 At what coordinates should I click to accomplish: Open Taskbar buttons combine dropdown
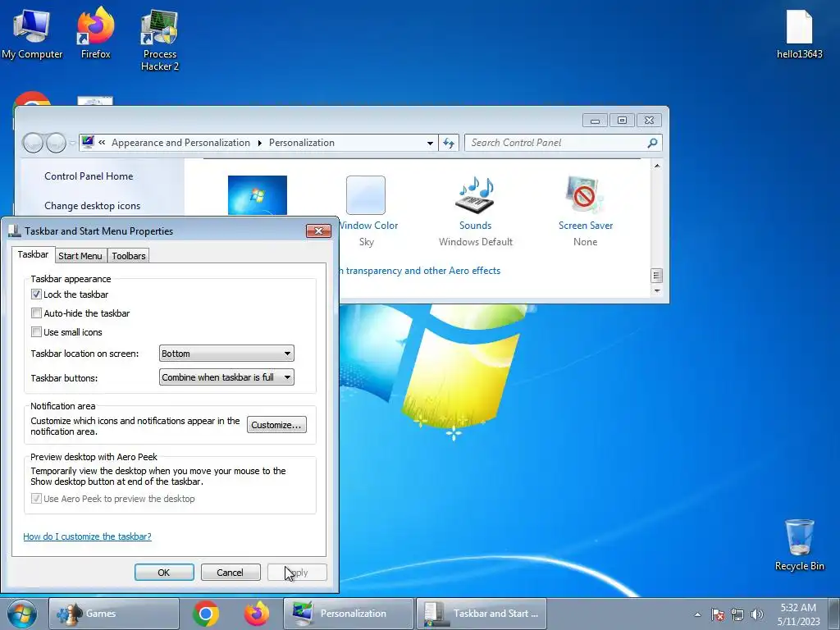pos(226,377)
